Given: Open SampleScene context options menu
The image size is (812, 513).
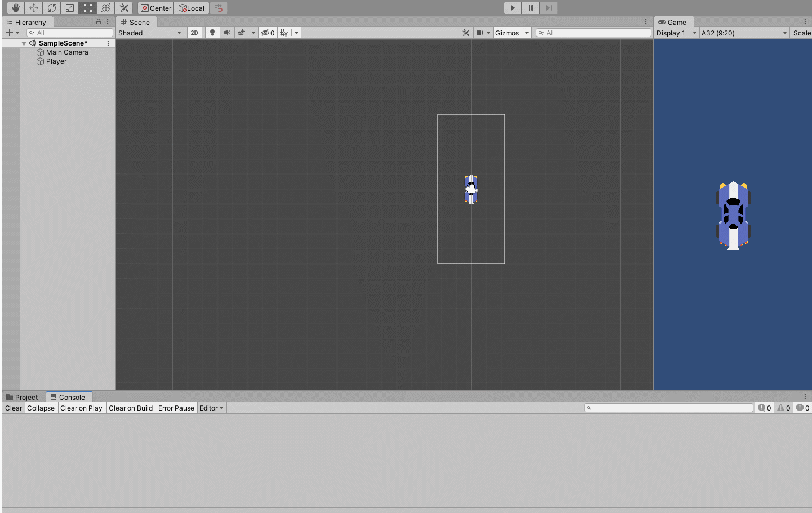Looking at the screenshot, I should (x=108, y=43).
